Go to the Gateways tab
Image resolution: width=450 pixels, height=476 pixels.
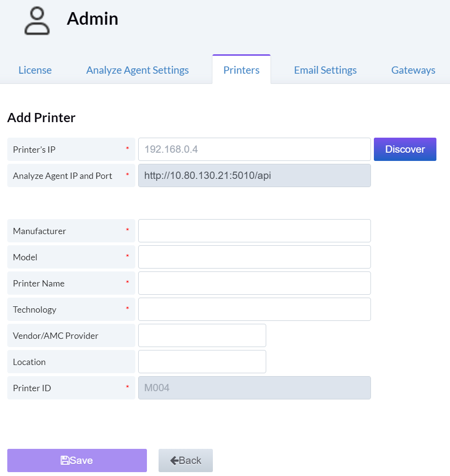(x=413, y=70)
